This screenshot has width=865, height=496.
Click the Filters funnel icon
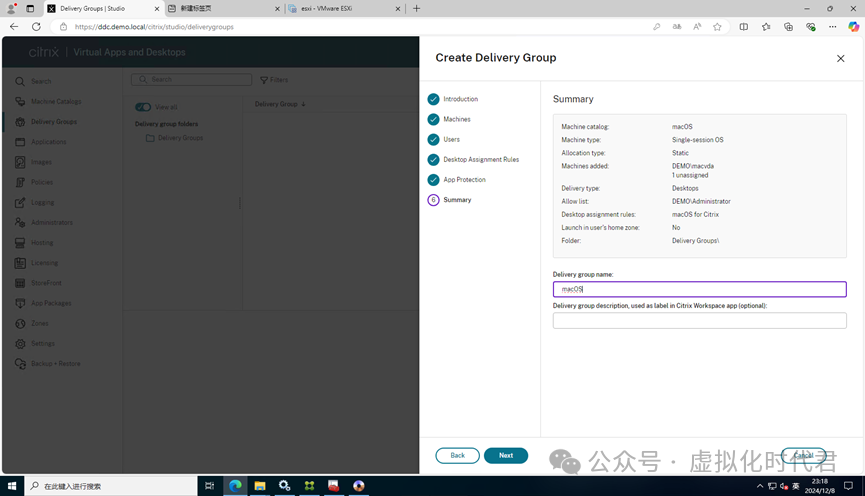(x=264, y=80)
